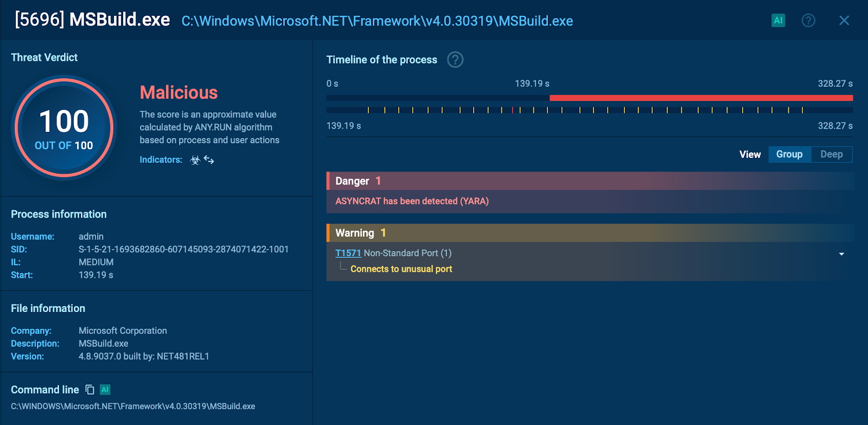Viewport: 868px width, 425px height.
Task: Click the Malicious verdict label
Action: 178,93
